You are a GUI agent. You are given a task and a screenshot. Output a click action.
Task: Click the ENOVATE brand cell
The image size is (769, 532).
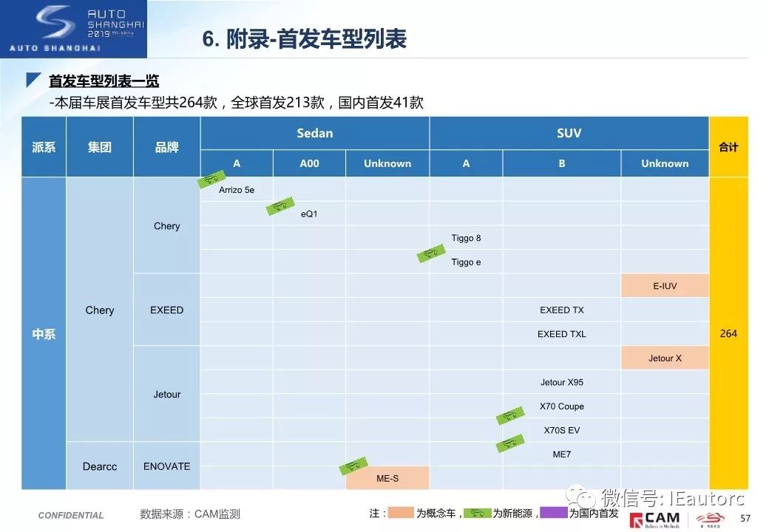point(167,466)
